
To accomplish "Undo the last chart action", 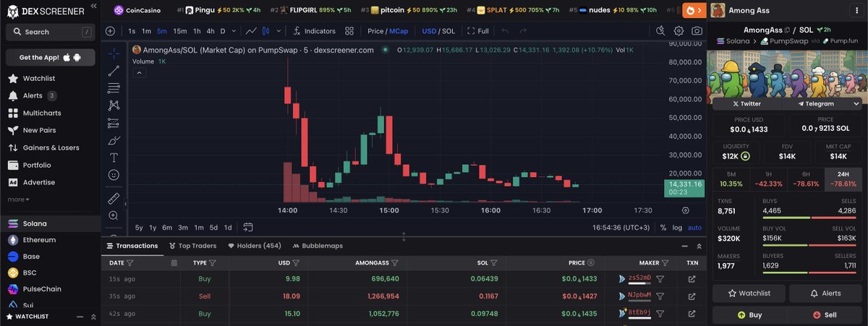I will (505, 31).
